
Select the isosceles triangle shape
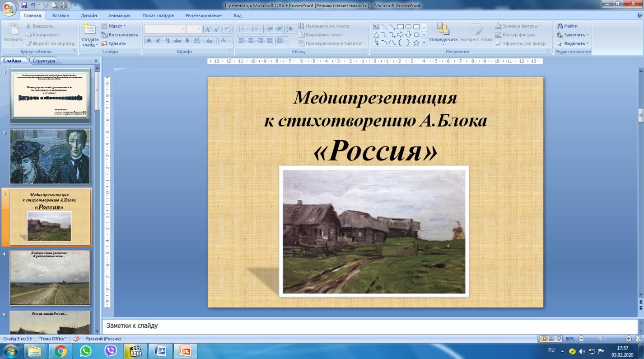376,34
